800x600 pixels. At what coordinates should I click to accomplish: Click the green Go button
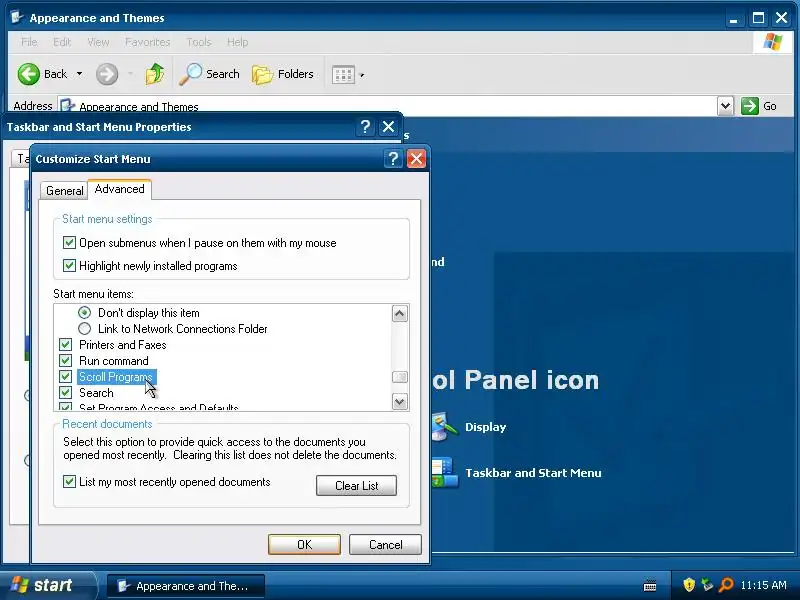pyautogui.click(x=759, y=106)
